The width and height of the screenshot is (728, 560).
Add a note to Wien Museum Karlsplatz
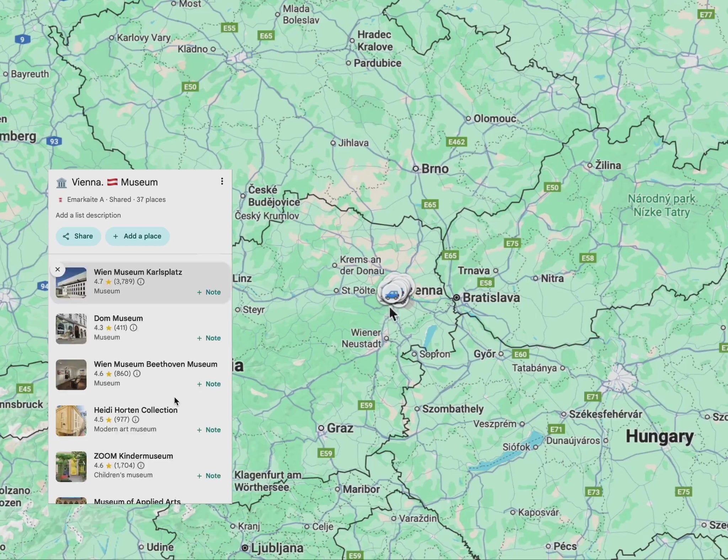(209, 292)
